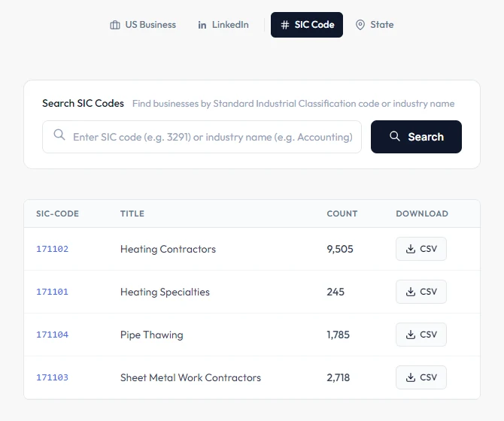Click the hash icon in SIC Code tab
The width and height of the screenshot is (504, 421).
(x=285, y=25)
